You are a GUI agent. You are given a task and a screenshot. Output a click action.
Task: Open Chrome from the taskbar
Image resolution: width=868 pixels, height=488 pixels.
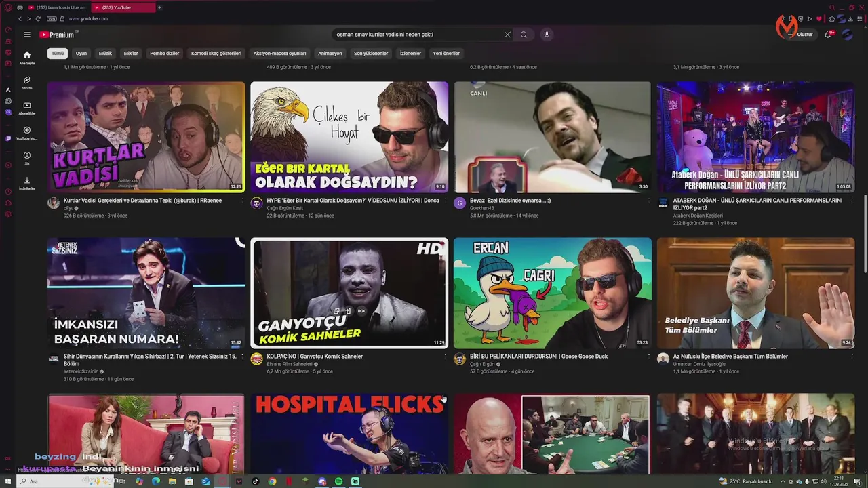(x=272, y=481)
